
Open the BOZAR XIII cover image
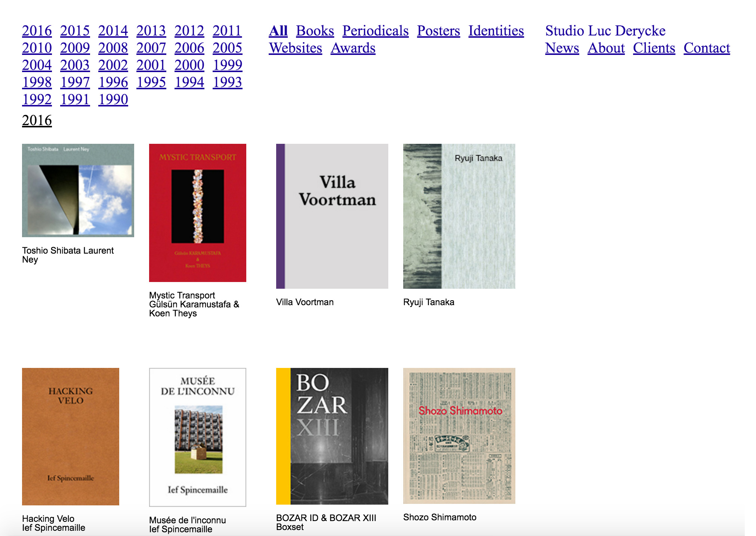[x=332, y=436]
